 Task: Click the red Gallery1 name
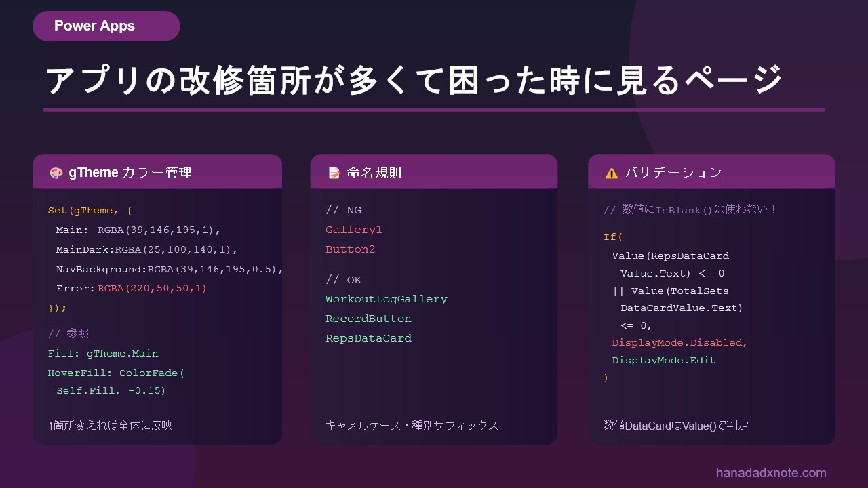354,230
